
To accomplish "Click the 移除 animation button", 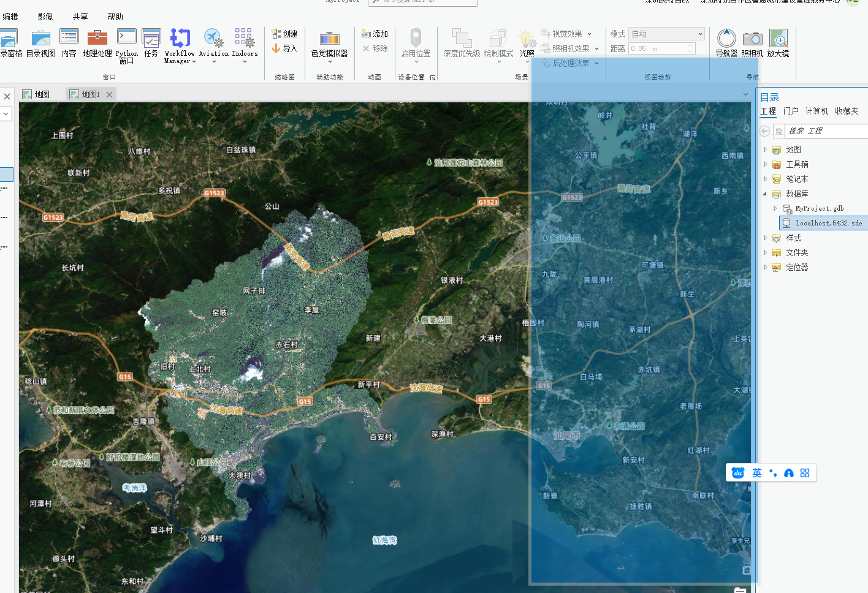I will (x=375, y=48).
